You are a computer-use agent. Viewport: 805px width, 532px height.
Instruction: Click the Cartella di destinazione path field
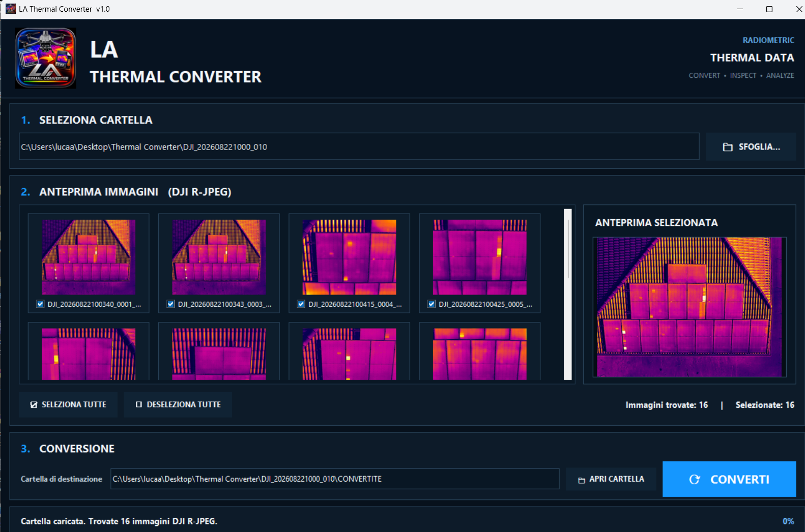tap(335, 479)
